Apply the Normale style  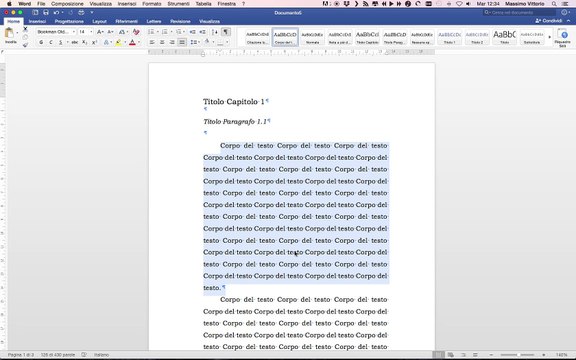pyautogui.click(x=312, y=37)
